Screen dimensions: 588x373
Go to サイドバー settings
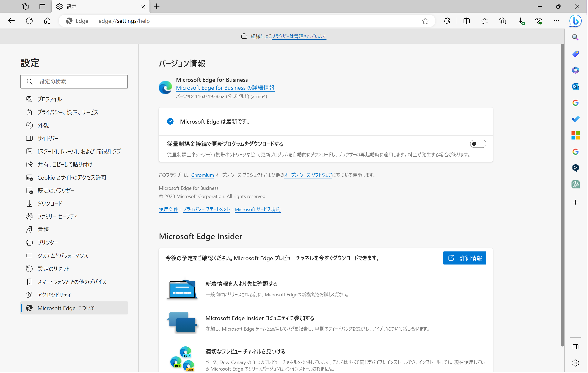74,138
